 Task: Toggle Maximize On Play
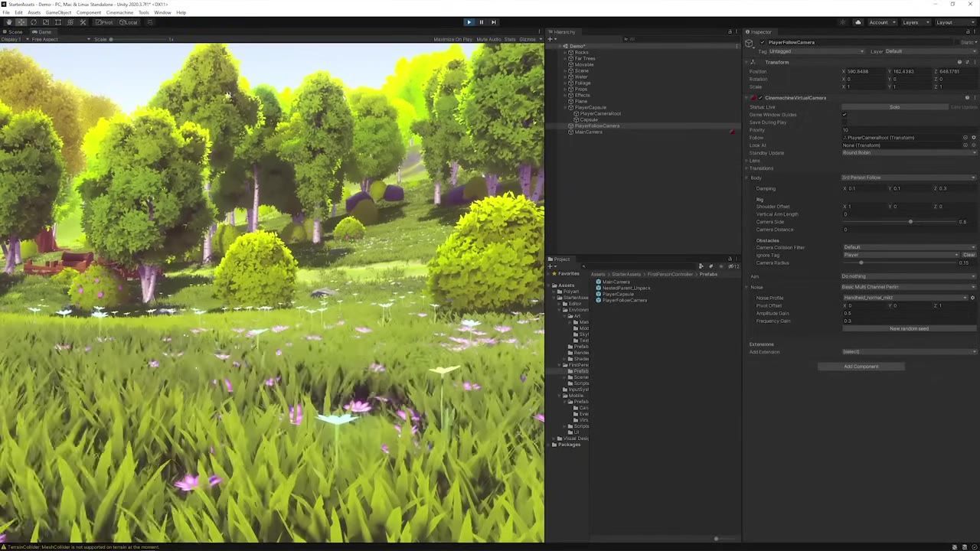(453, 40)
